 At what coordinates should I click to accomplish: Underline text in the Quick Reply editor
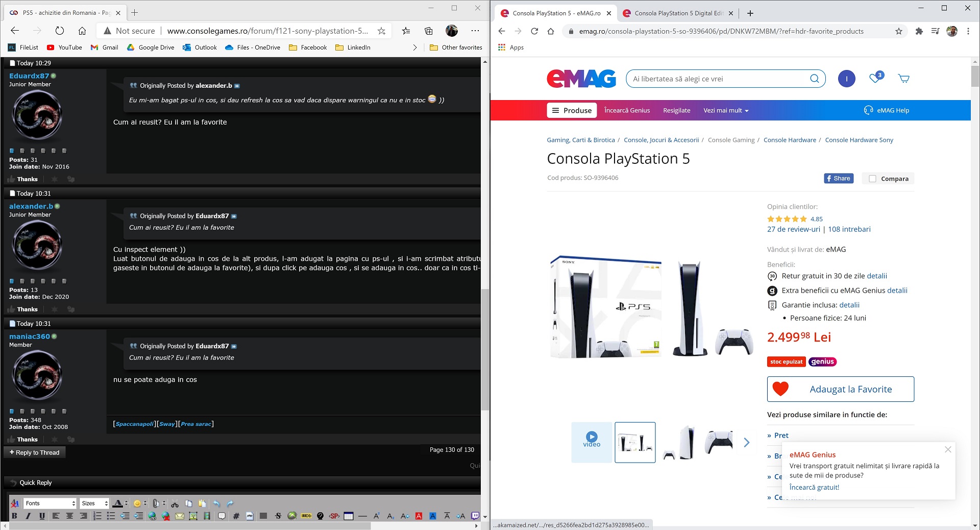pos(42,516)
